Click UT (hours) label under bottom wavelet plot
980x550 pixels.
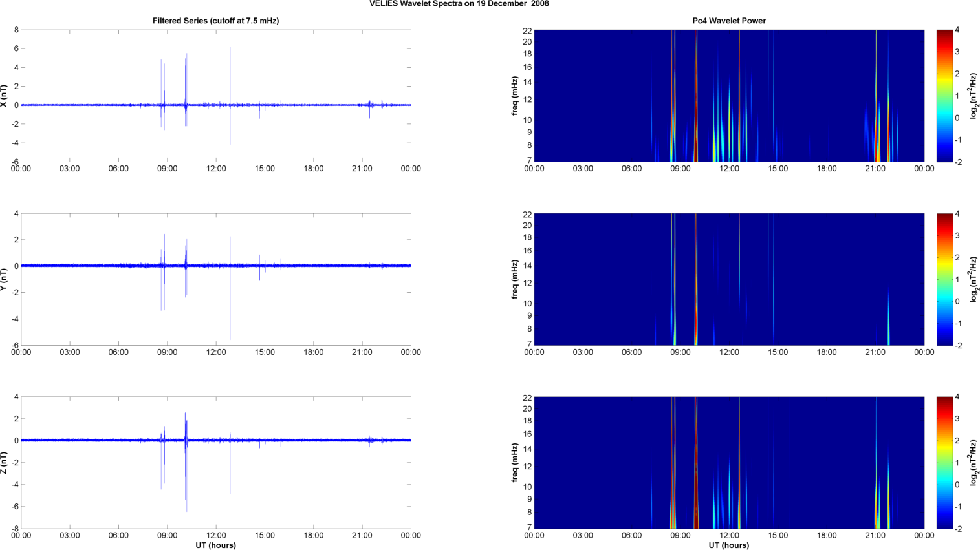tap(728, 545)
